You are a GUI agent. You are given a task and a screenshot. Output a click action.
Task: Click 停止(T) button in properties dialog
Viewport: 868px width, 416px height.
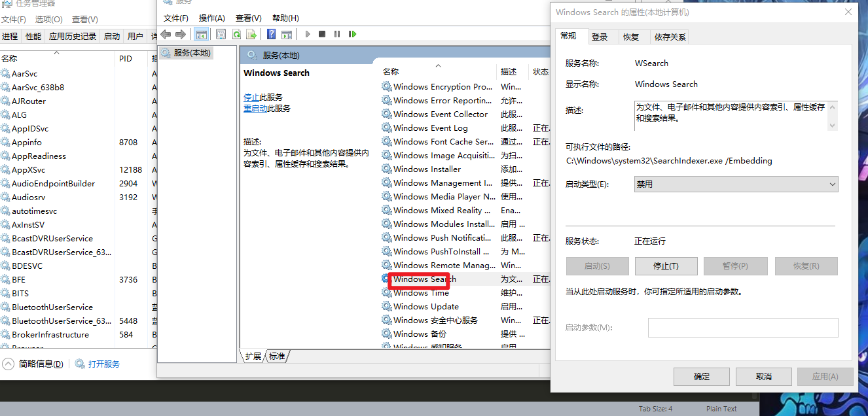(x=666, y=266)
